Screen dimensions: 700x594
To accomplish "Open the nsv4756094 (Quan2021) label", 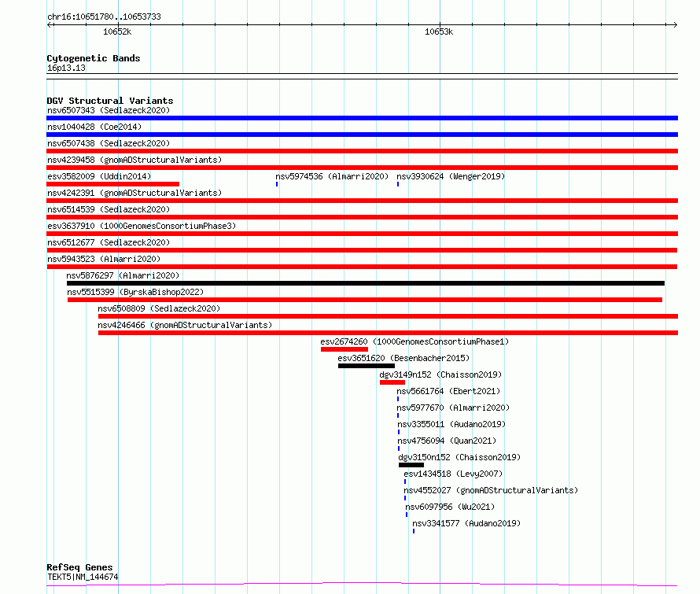I will 447,441.
